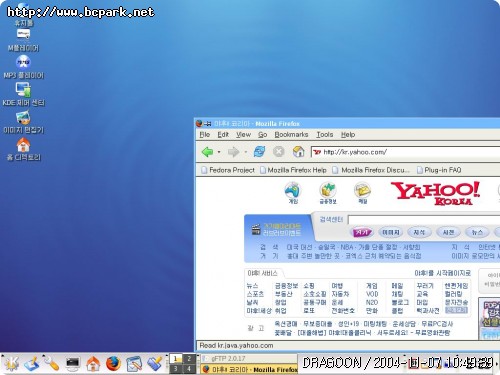Viewport: 500px width, 375px height.
Task: Launch Firefox from the panel launcher
Action: (x=113, y=363)
